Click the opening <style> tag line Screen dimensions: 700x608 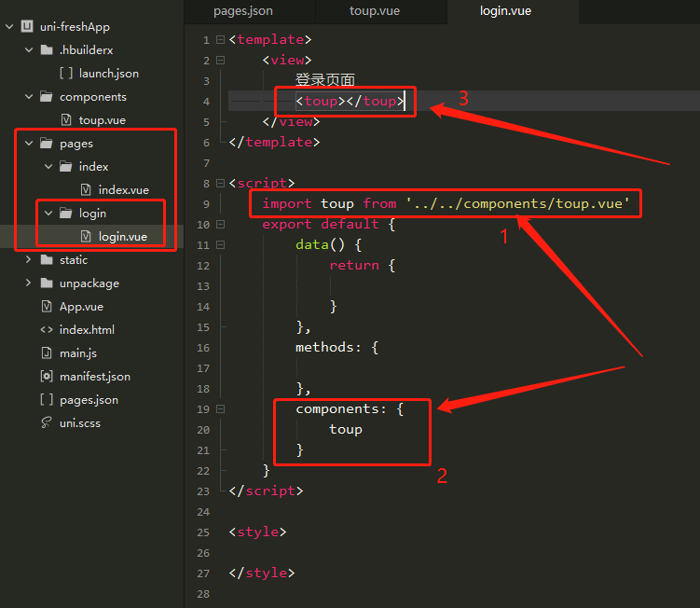257,532
